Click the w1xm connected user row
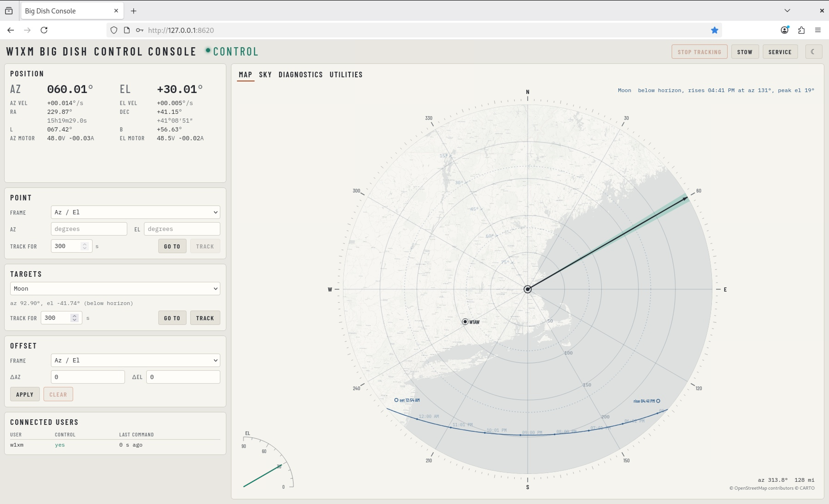This screenshot has height=504, width=829. (115, 445)
